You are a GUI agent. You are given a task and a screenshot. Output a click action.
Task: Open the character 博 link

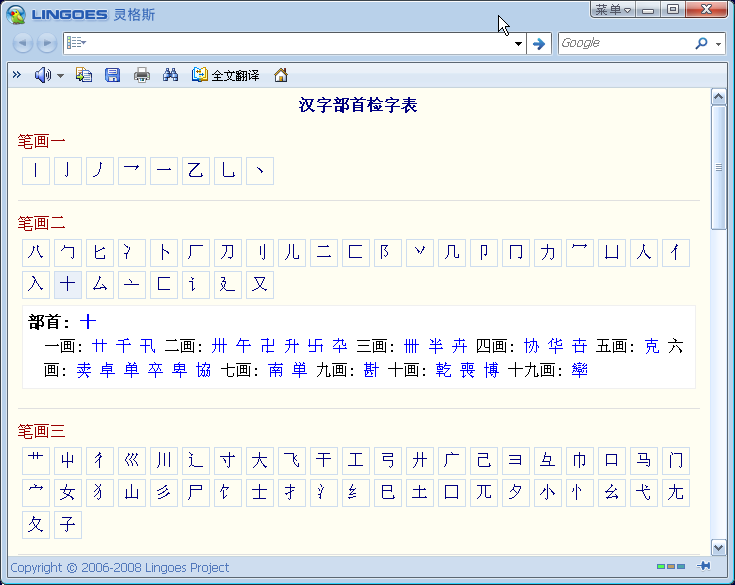[491, 370]
